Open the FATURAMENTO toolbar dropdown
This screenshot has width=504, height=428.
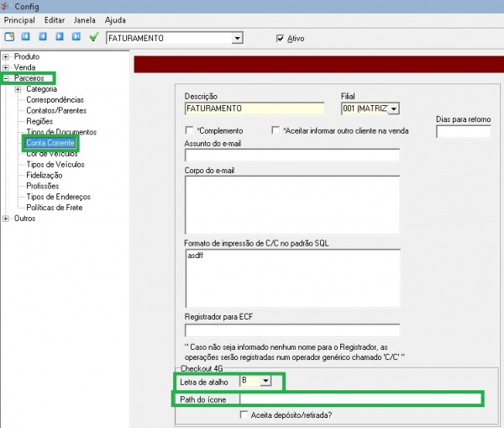point(238,38)
